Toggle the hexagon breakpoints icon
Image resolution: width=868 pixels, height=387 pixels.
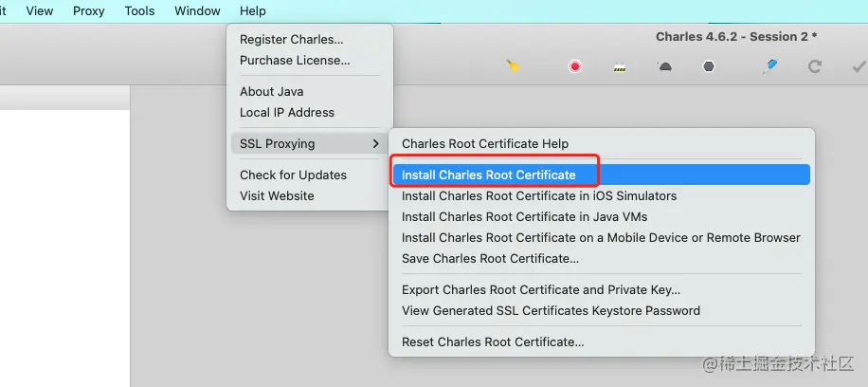[709, 66]
